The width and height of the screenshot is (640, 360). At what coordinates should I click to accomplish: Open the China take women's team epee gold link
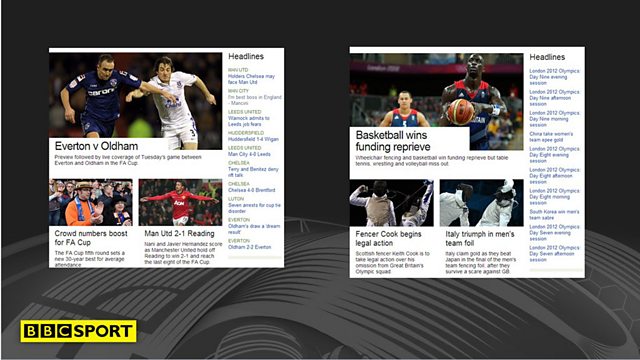click(551, 137)
